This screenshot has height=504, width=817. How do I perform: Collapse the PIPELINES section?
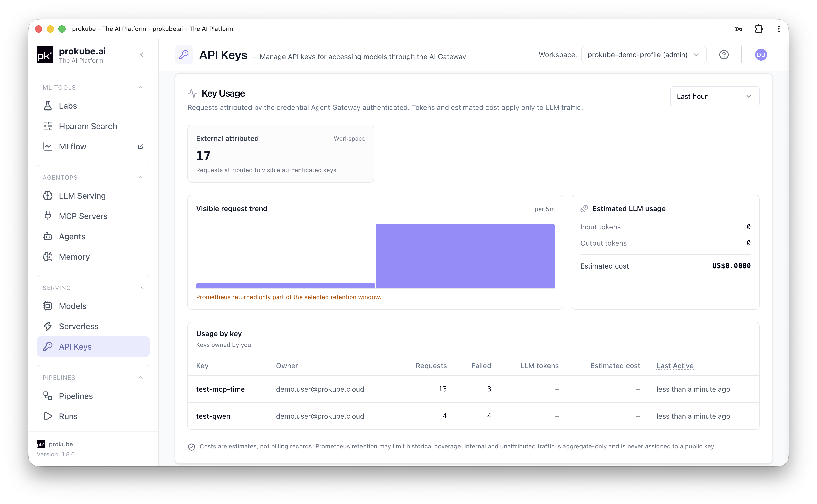(141, 378)
